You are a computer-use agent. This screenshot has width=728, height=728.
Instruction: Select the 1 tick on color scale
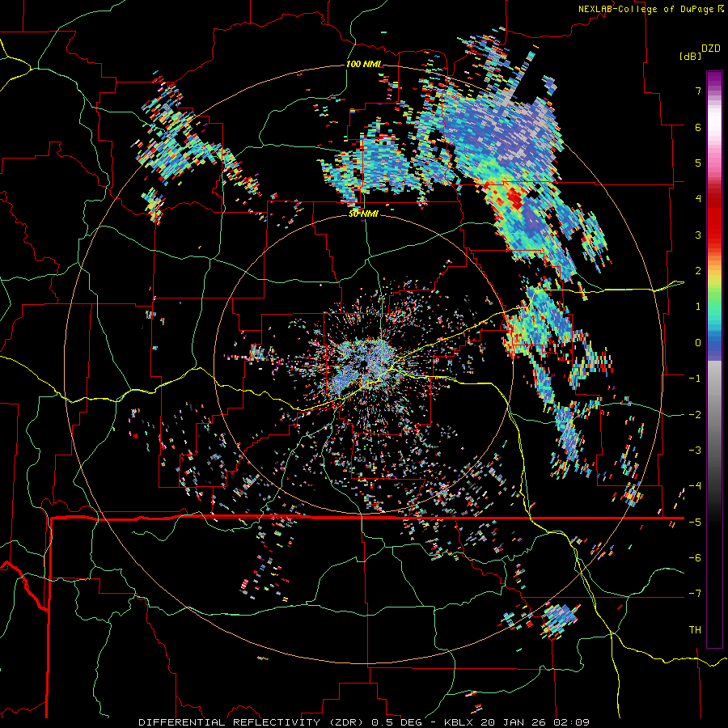pos(698,307)
